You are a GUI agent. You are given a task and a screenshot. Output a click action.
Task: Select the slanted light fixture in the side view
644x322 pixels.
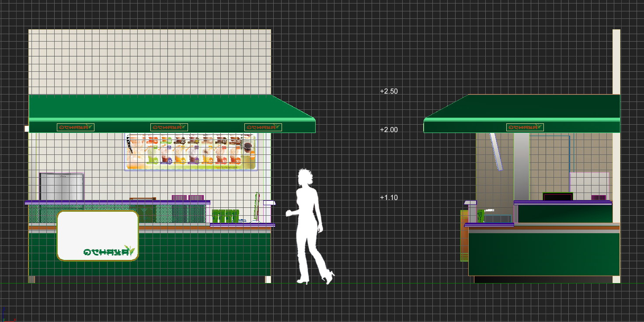pos(496,151)
